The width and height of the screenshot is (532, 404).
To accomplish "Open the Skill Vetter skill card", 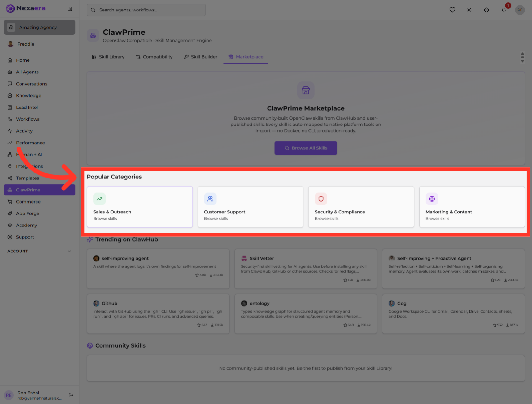I will click(x=306, y=269).
